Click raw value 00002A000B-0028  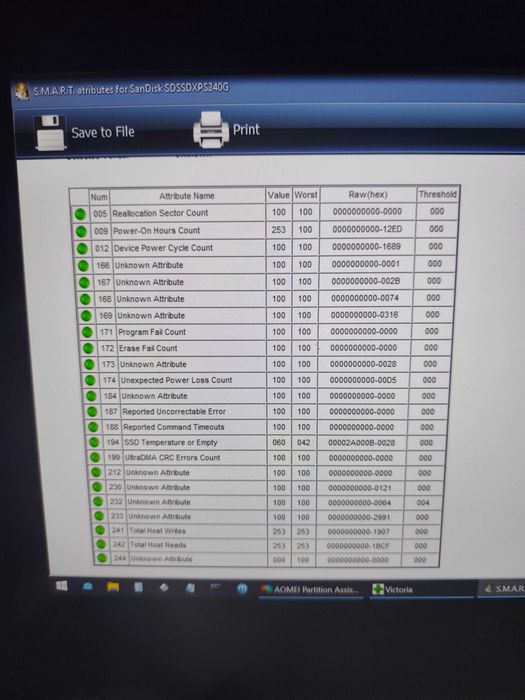tap(362, 442)
